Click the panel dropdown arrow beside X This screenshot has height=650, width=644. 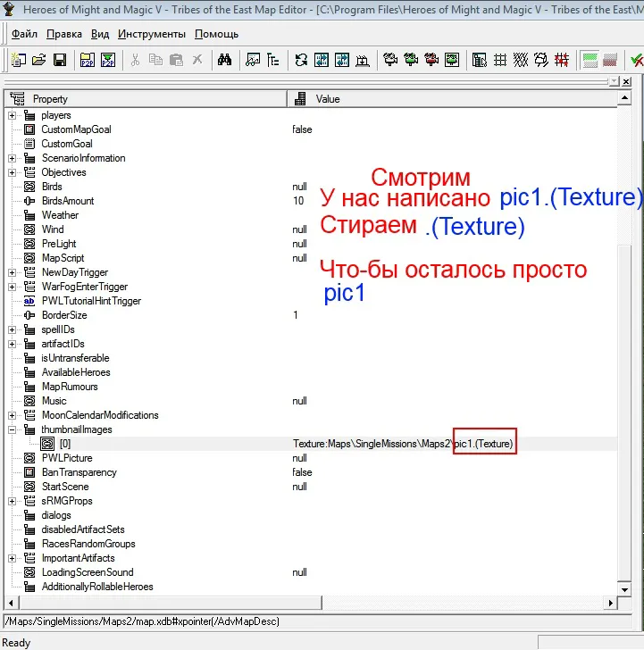[615, 81]
